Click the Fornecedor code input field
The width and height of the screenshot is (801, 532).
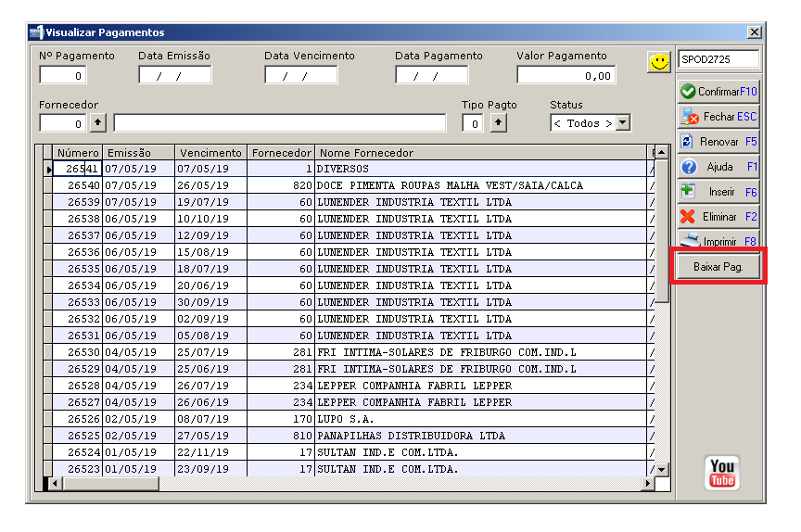point(63,123)
